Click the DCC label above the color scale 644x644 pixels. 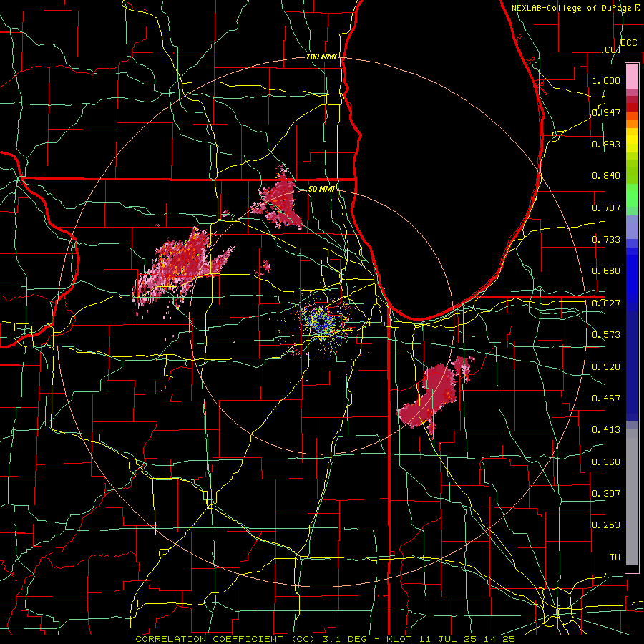click(628, 43)
